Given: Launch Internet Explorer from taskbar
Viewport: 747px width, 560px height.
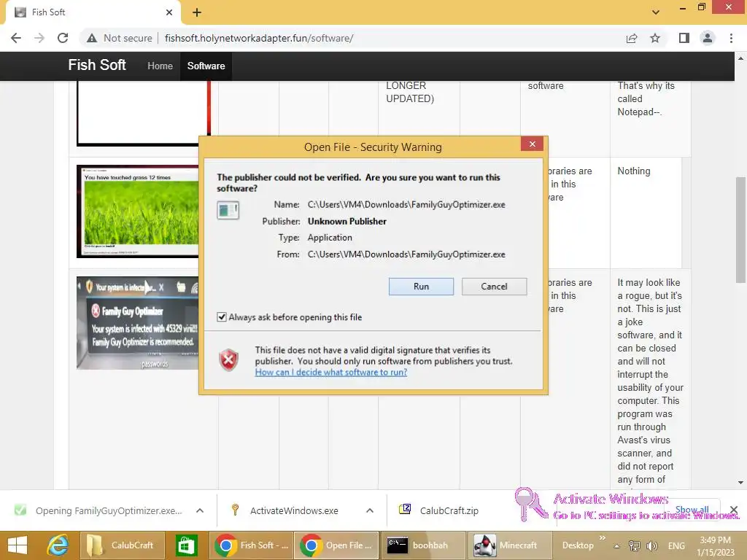Looking at the screenshot, I should (58, 545).
